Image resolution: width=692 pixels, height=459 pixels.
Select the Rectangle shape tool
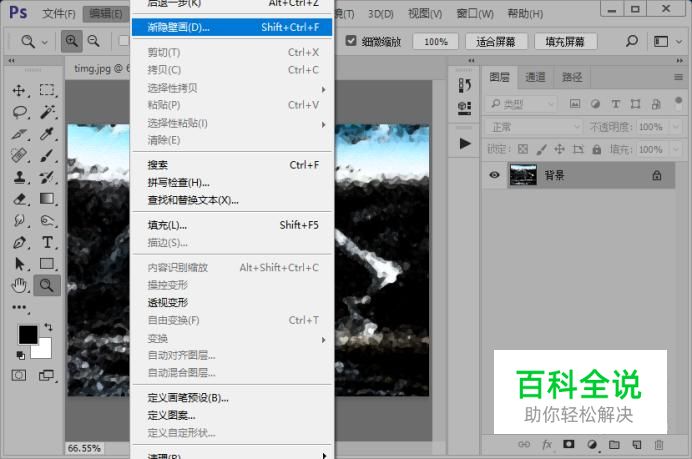tap(47, 264)
